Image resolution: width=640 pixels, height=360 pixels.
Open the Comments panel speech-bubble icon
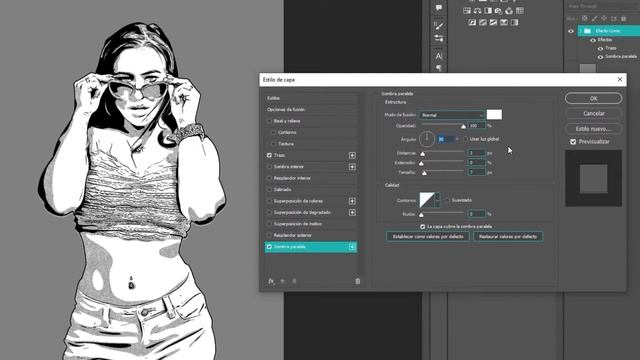coord(439,8)
